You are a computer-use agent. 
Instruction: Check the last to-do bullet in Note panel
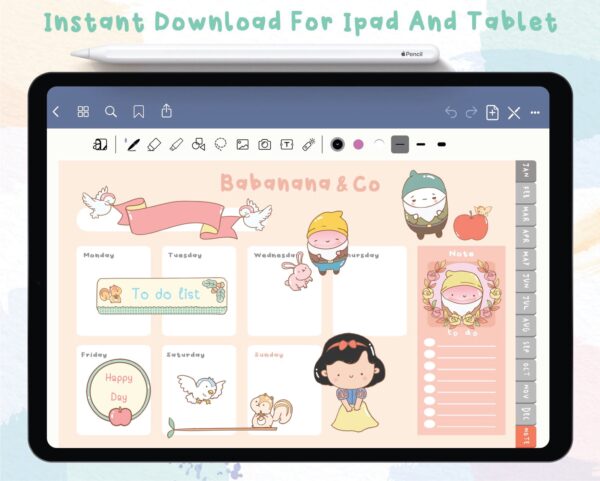[430, 424]
